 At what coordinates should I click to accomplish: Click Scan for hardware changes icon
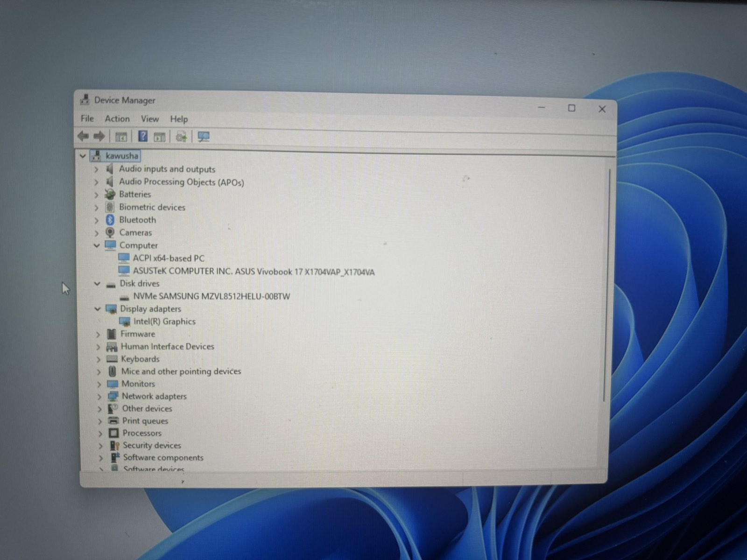point(204,137)
